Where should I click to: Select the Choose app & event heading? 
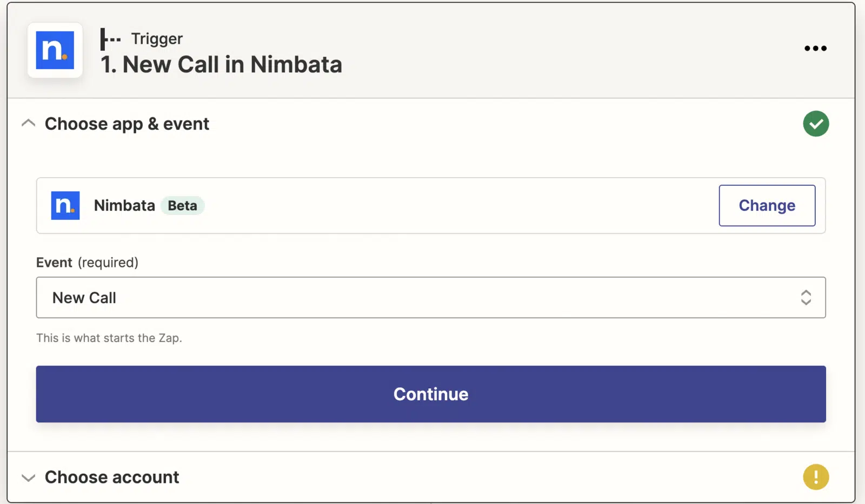tap(127, 124)
